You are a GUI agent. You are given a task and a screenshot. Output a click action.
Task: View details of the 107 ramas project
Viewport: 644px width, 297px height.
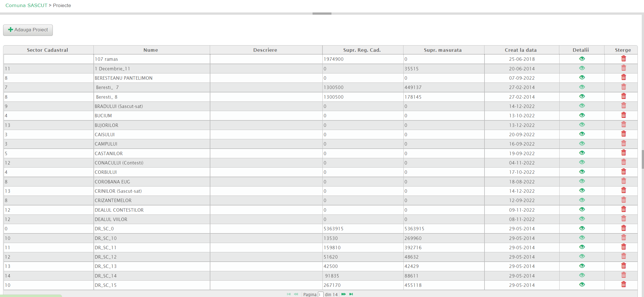(x=582, y=59)
